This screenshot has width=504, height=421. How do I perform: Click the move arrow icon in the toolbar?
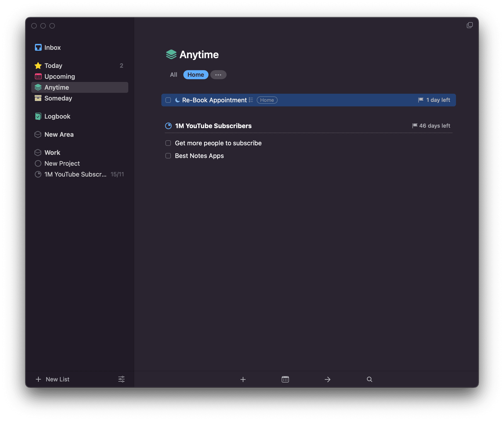coord(327,379)
